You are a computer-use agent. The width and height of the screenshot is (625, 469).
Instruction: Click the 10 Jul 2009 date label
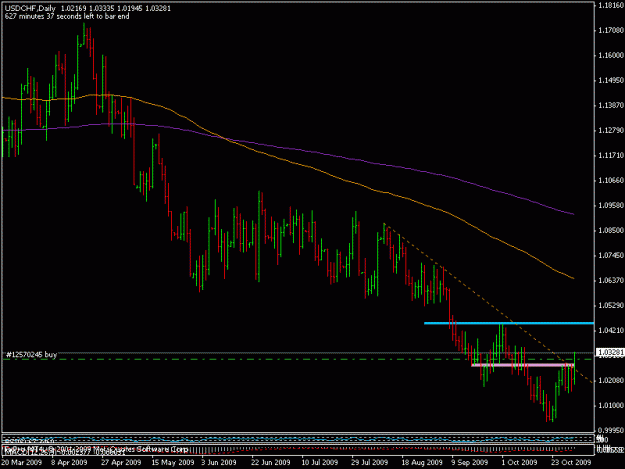pos(320,463)
